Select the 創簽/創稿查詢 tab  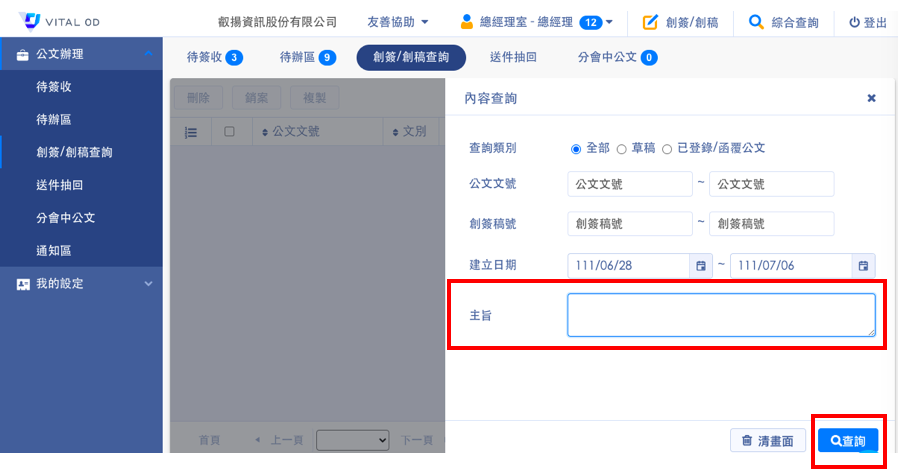point(411,57)
